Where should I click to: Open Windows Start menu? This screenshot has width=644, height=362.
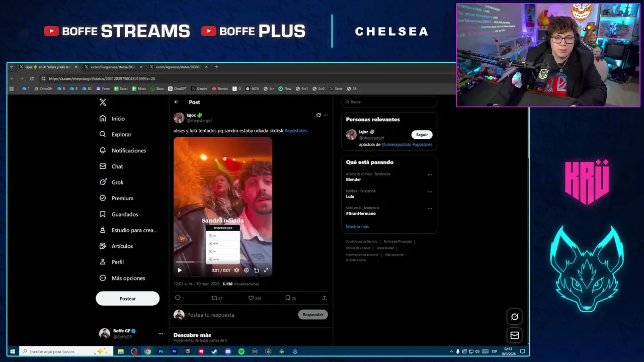point(13,351)
